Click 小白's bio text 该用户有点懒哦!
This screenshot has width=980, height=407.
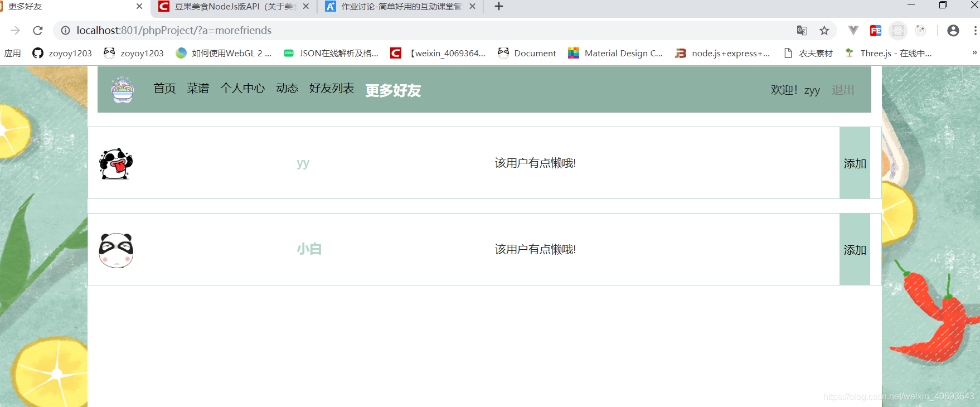click(x=535, y=249)
